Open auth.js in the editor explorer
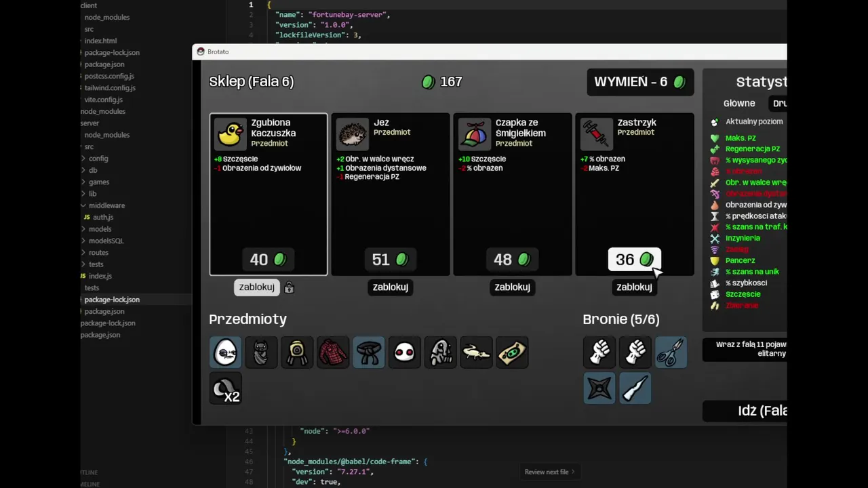Screen dimensions: 868x488 (103, 218)
